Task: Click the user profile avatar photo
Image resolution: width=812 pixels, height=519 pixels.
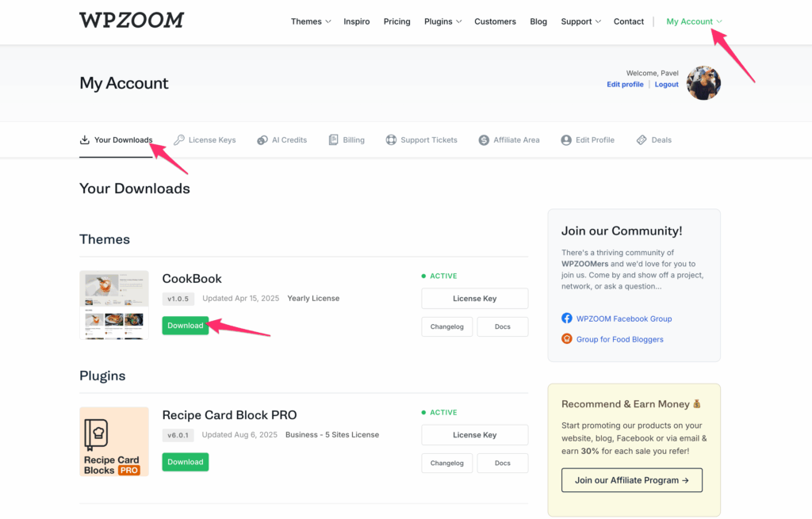Action: [x=703, y=83]
